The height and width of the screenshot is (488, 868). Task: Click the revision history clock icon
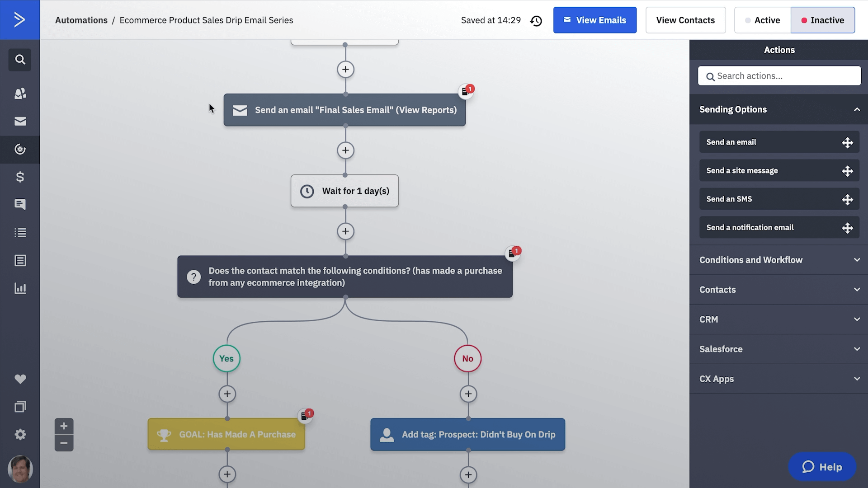(x=536, y=21)
